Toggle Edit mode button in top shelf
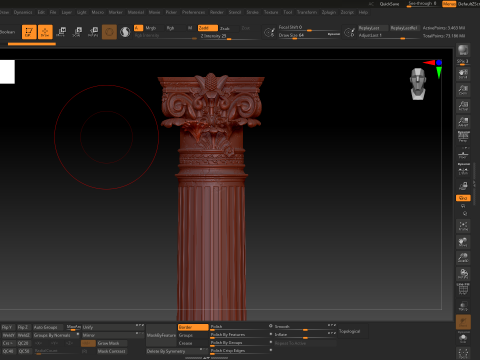 [x=29, y=32]
